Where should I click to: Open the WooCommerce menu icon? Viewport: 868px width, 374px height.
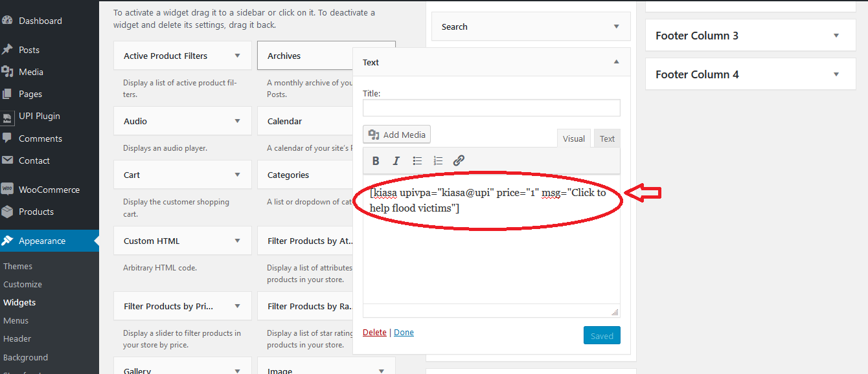pos(7,189)
